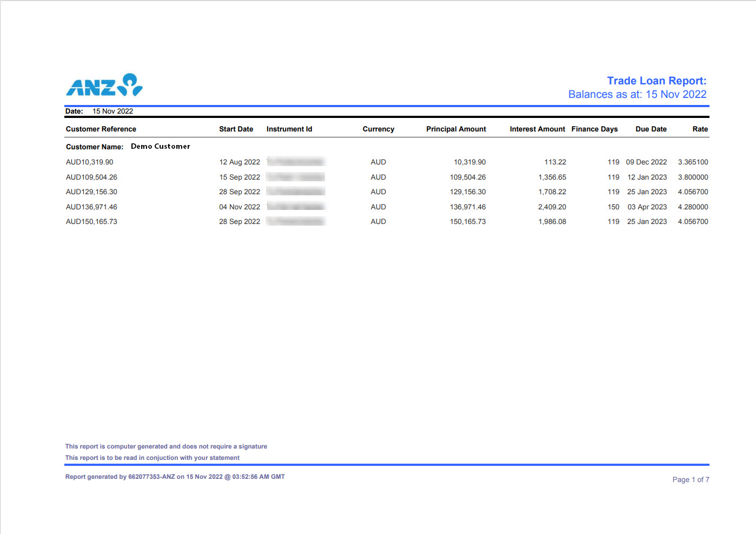Select the Finance Days column header
Screen dimensions: 756x534
(594, 129)
